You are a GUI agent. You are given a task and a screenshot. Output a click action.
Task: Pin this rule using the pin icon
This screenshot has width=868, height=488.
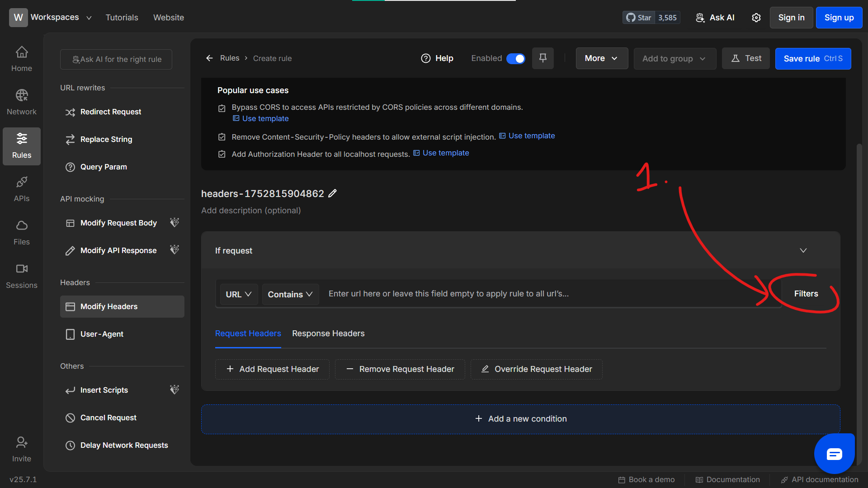pyautogui.click(x=542, y=58)
